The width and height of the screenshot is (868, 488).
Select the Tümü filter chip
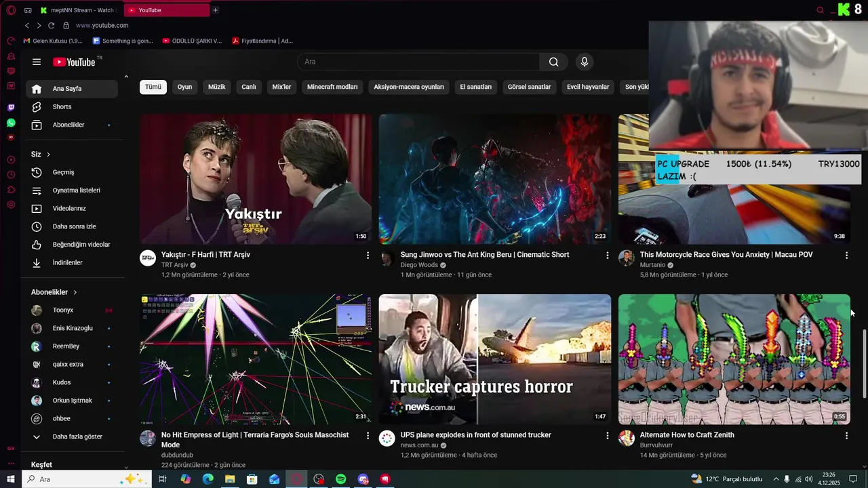click(x=153, y=87)
